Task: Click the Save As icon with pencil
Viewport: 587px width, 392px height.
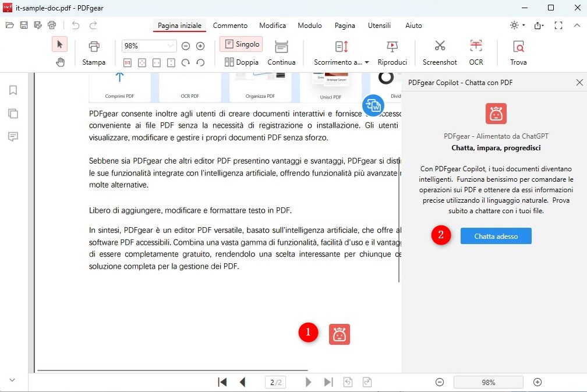Action: point(38,25)
